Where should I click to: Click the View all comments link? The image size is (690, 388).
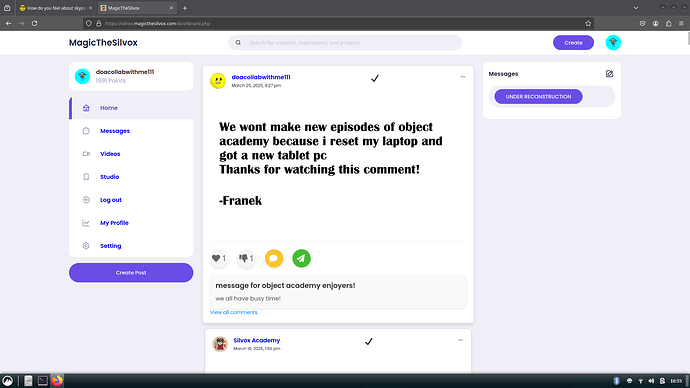[x=234, y=312]
